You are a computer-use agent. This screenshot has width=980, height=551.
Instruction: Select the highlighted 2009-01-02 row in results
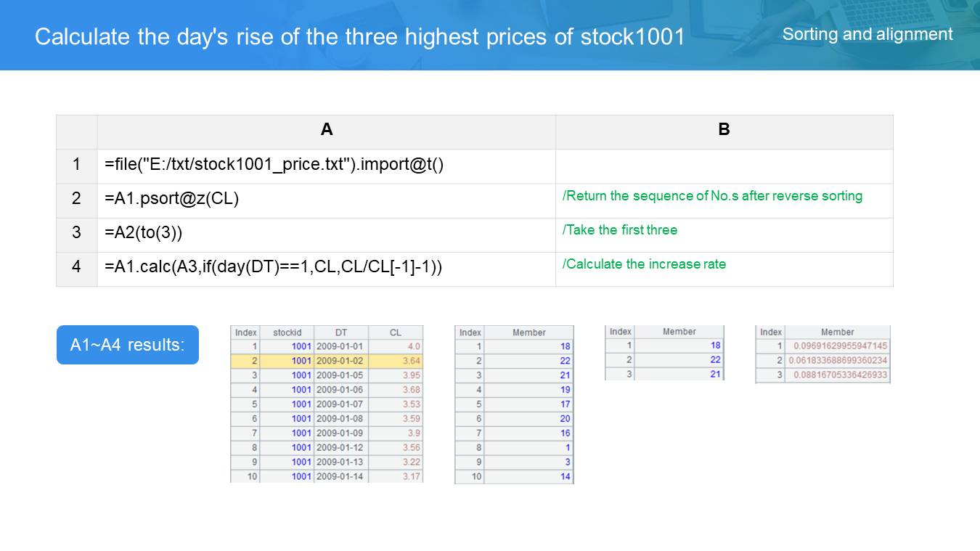pos(327,361)
